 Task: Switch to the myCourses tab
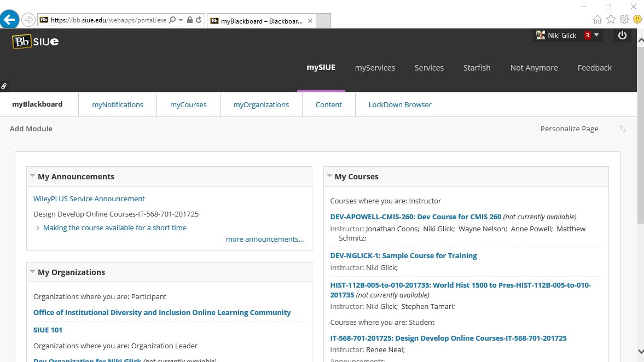[x=188, y=104]
